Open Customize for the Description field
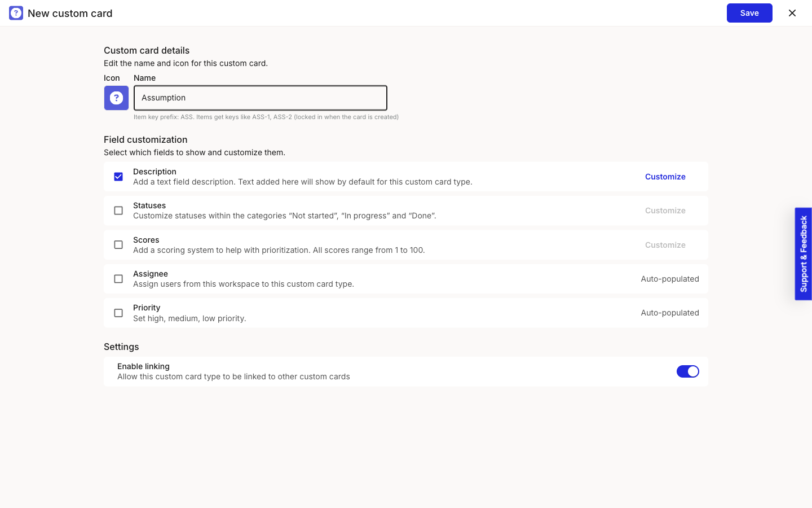The image size is (812, 508). (x=665, y=177)
